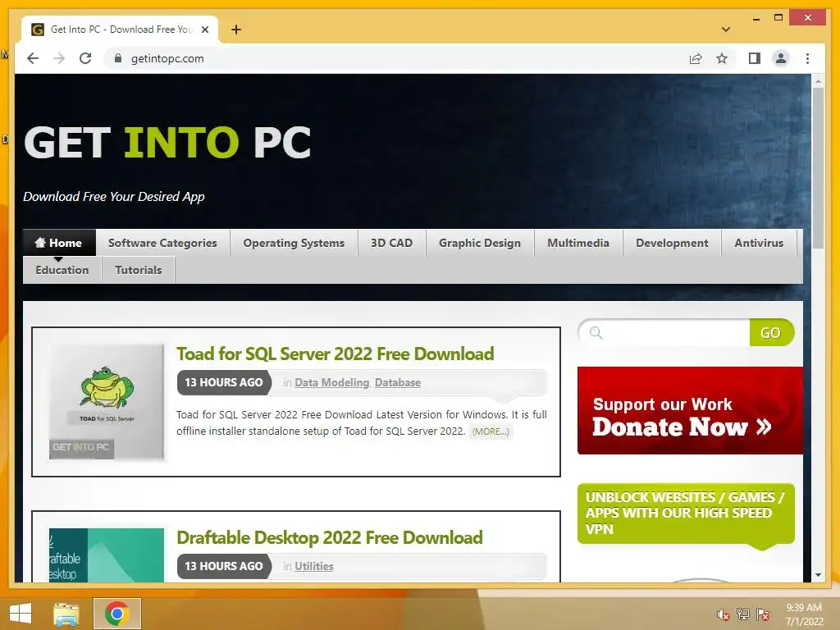The image size is (840, 630).
Task: Click the (MORE...) link in Toad post
Action: pos(491,431)
